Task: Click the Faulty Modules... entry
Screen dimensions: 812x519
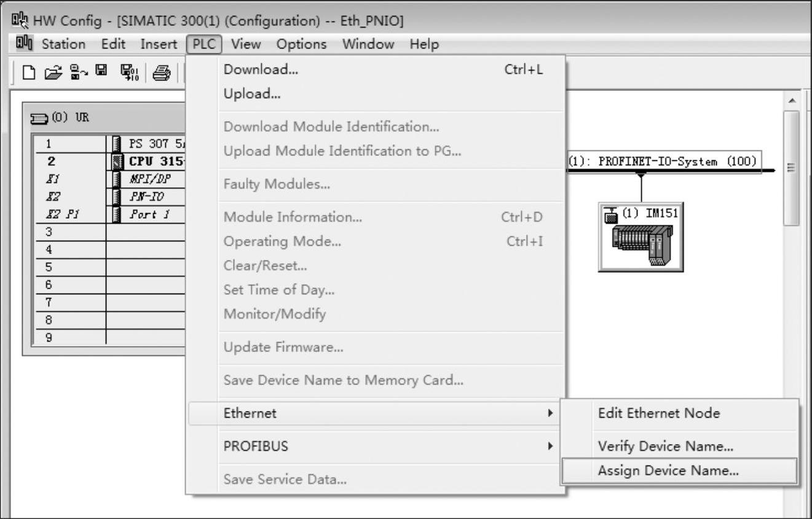Action: (376, 184)
